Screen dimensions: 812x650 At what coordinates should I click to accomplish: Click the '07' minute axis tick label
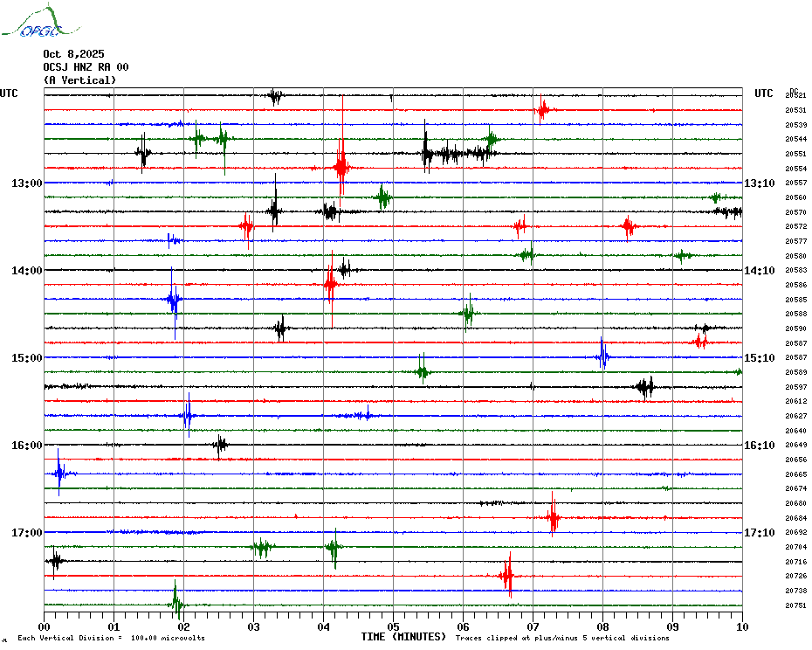[x=533, y=626]
